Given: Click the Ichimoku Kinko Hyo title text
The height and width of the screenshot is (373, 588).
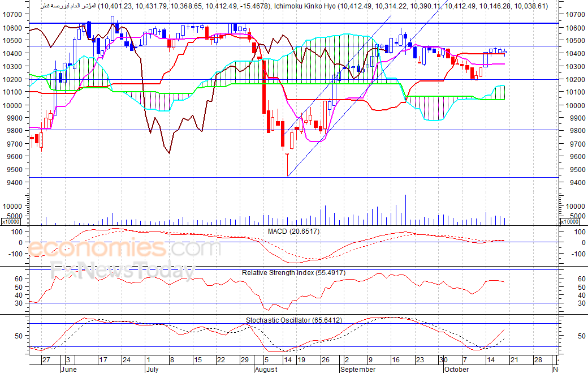Looking at the screenshot, I should tap(305, 6).
